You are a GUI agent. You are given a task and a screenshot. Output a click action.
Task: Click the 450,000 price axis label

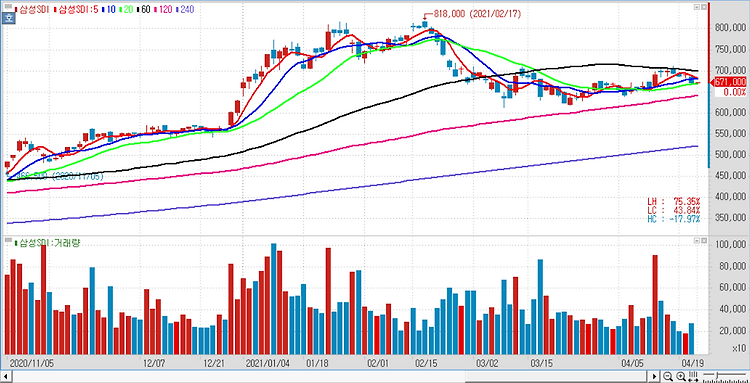730,175
